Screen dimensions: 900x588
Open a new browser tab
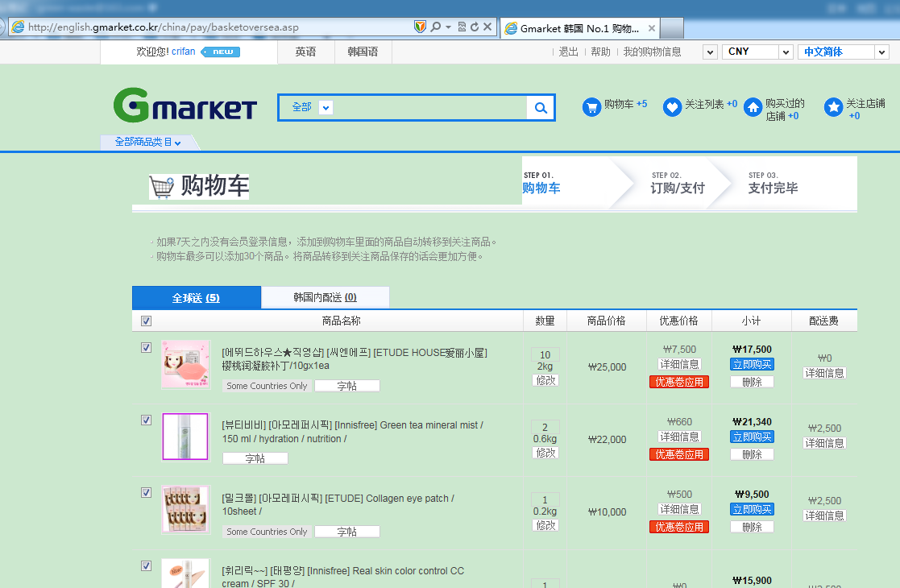[x=672, y=28]
